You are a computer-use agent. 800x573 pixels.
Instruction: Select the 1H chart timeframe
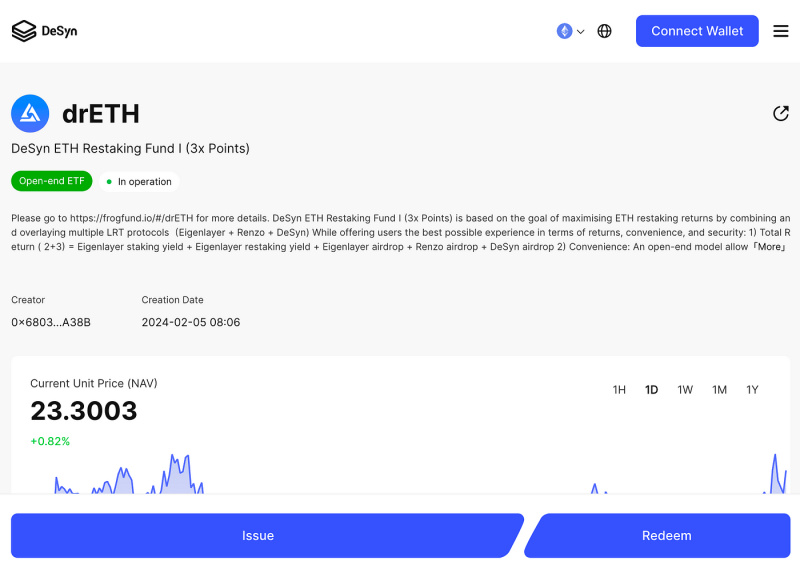tap(619, 390)
